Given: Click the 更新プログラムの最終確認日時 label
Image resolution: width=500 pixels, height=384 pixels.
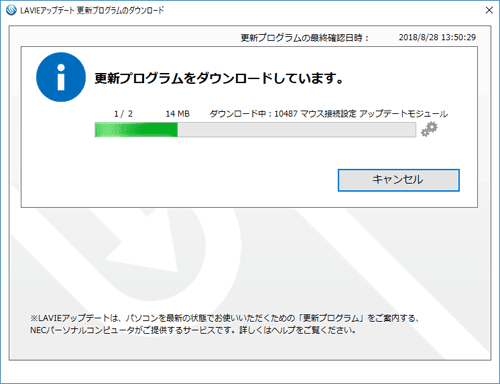Looking at the screenshot, I should tap(304, 38).
